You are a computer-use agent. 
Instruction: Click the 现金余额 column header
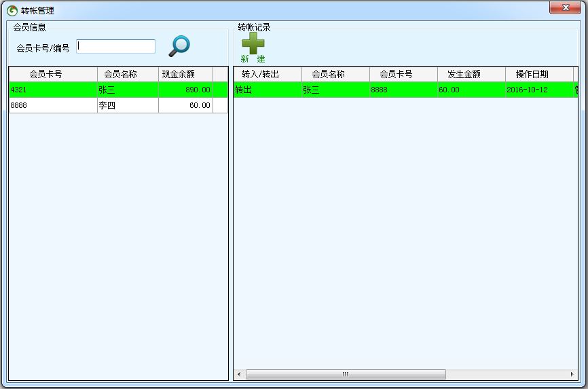coord(185,74)
